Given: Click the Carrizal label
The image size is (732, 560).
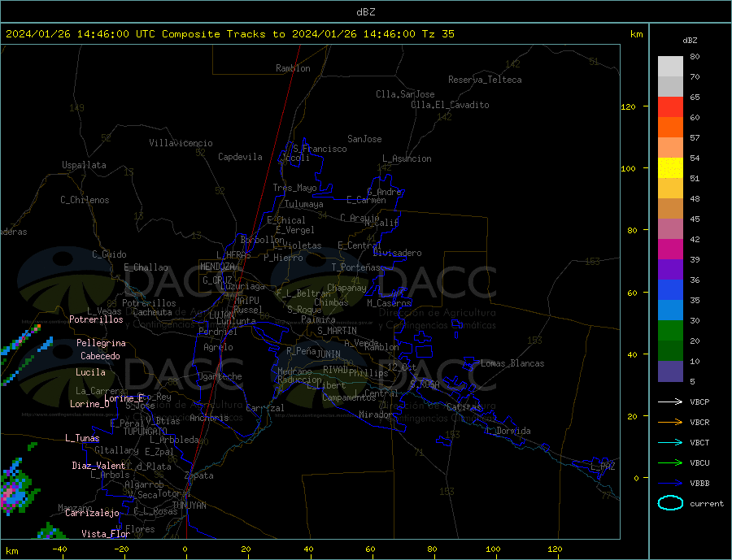Looking at the screenshot, I should click(265, 408).
